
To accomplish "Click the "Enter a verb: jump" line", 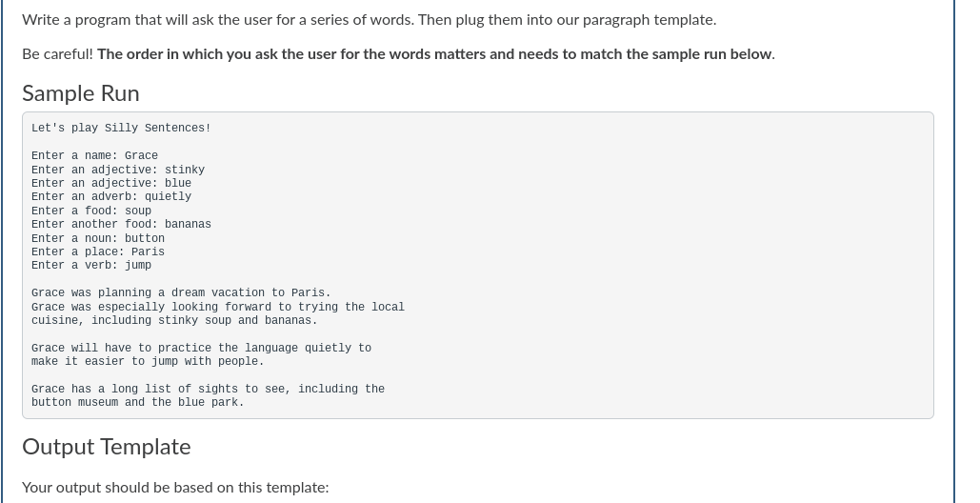I will pos(91,265).
